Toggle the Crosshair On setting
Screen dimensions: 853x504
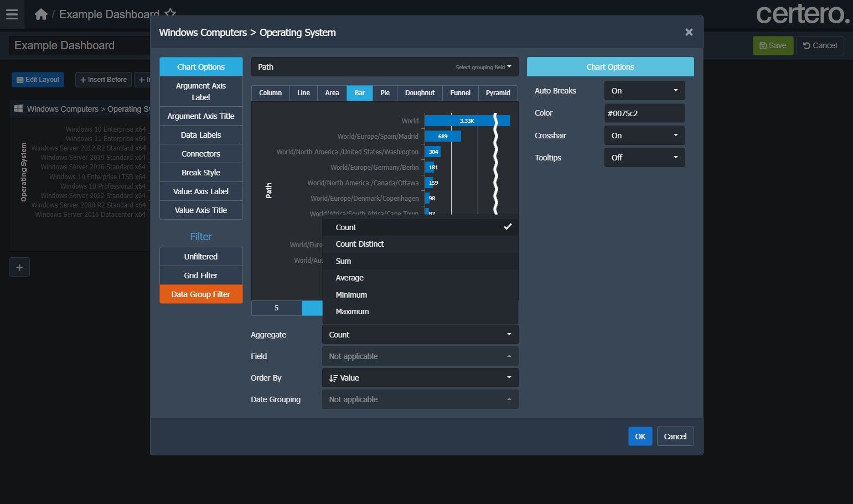pos(644,136)
